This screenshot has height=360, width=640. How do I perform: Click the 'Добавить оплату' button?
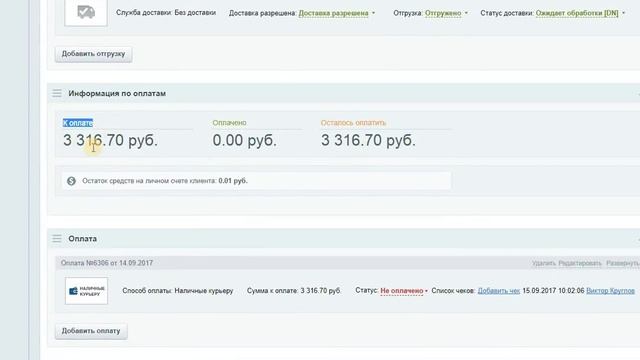91,331
